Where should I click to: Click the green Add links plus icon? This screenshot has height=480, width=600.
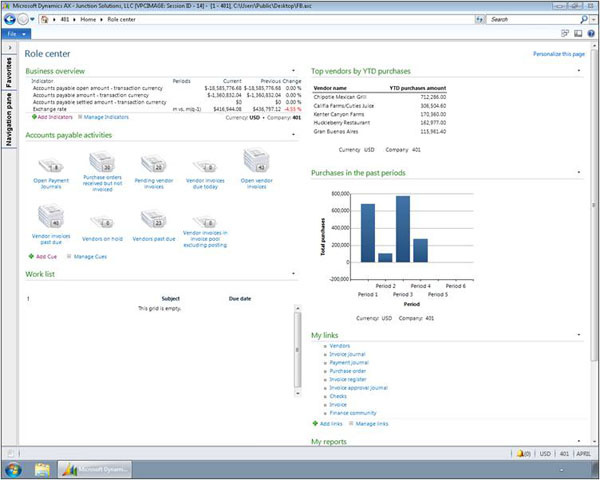pos(315,423)
